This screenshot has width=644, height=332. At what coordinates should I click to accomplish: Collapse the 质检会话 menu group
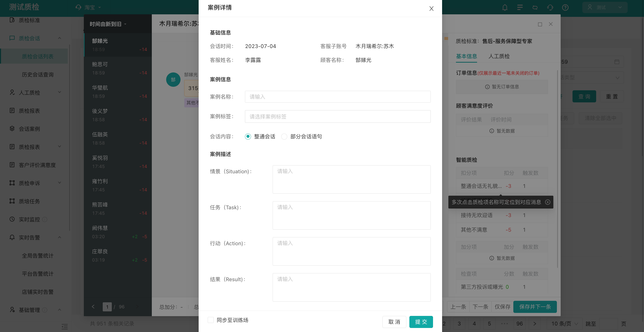point(59,38)
